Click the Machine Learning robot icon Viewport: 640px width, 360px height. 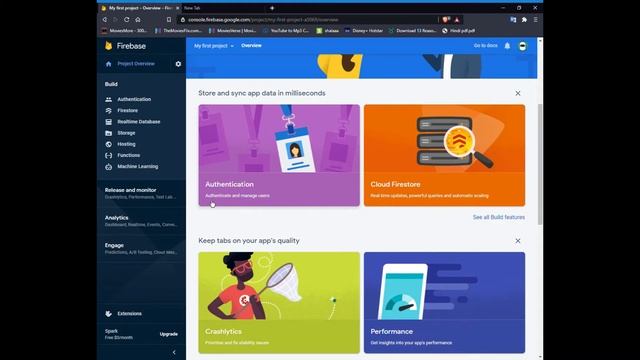coord(109,167)
